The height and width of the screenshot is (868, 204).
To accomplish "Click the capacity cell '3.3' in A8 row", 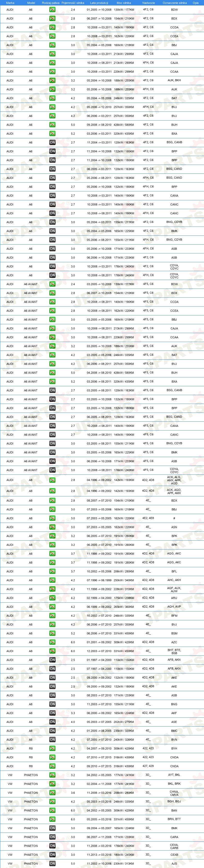I will click(x=73, y=713).
